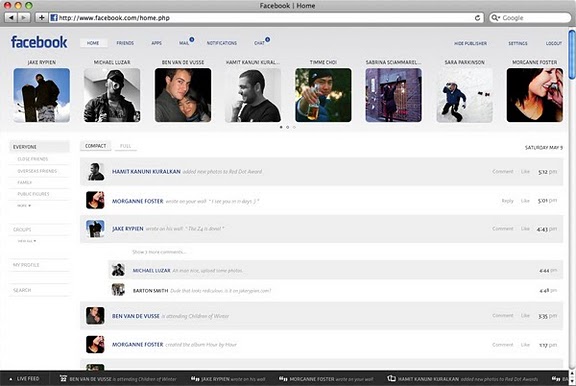Switch feed view to Compact
Viewport: 576px width, 386px height.
tap(96, 146)
